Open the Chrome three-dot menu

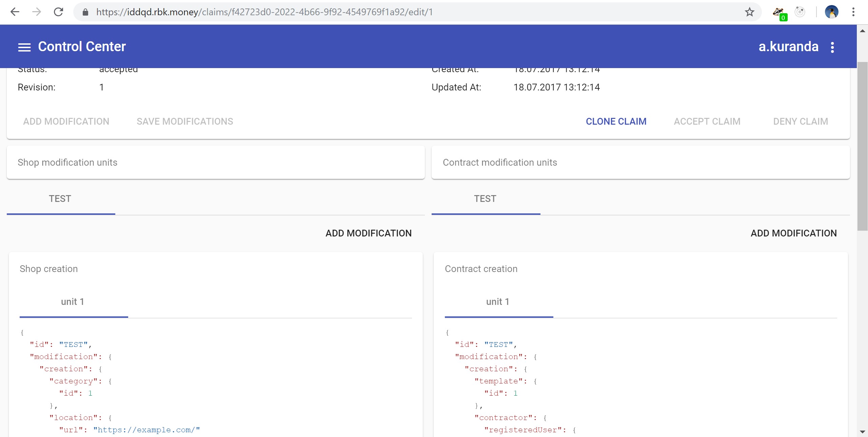[x=853, y=12]
